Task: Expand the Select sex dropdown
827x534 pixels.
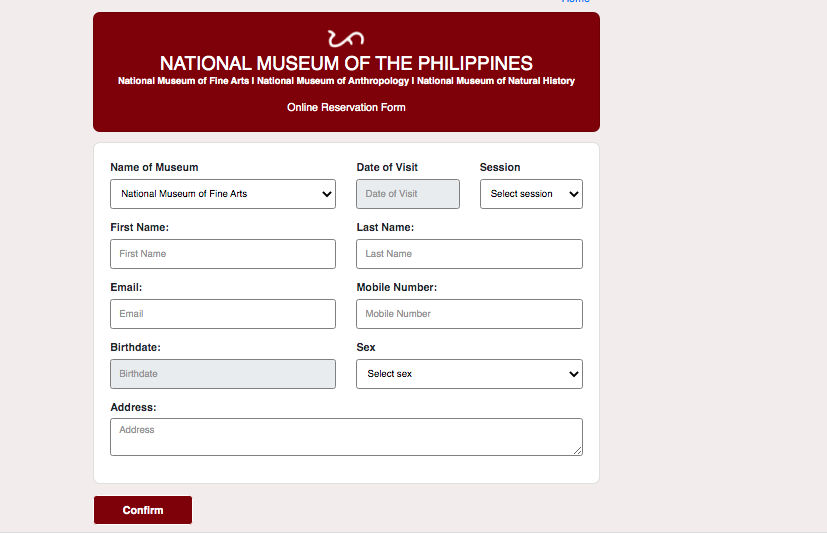Action: tap(469, 374)
